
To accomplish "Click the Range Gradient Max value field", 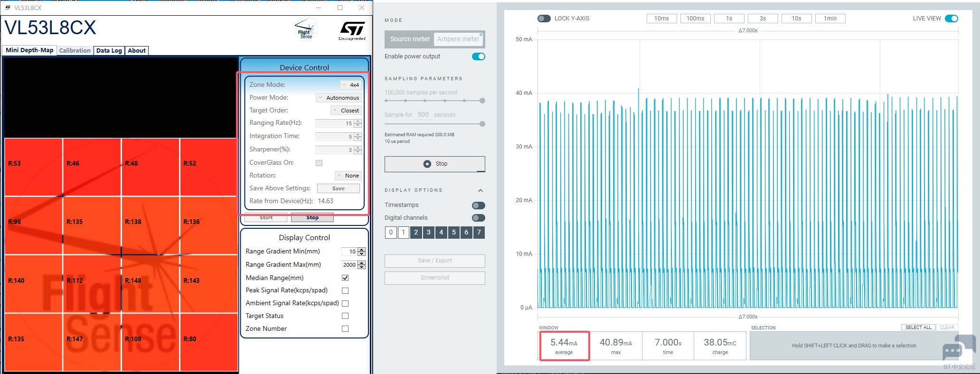I will tap(349, 265).
